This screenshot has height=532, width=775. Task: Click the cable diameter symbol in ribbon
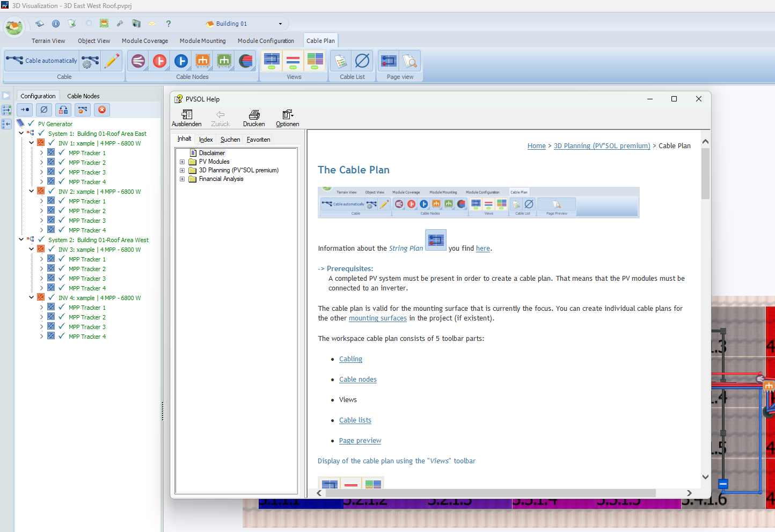click(x=362, y=61)
